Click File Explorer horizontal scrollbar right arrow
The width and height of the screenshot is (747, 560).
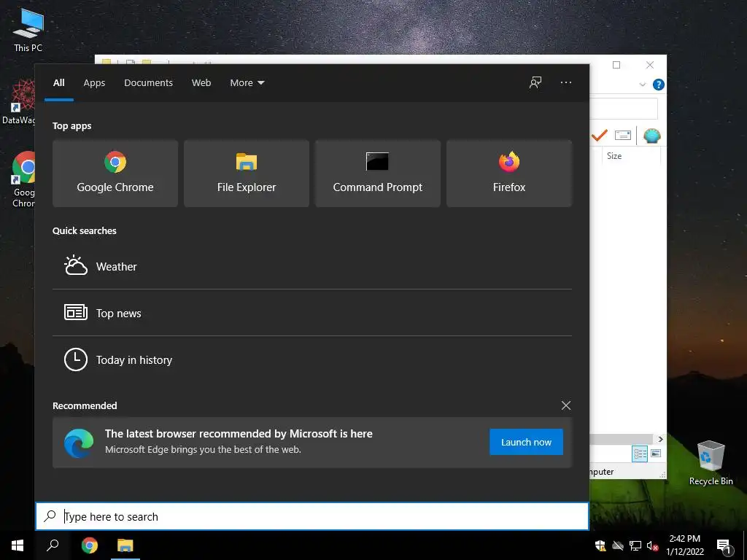coord(660,439)
